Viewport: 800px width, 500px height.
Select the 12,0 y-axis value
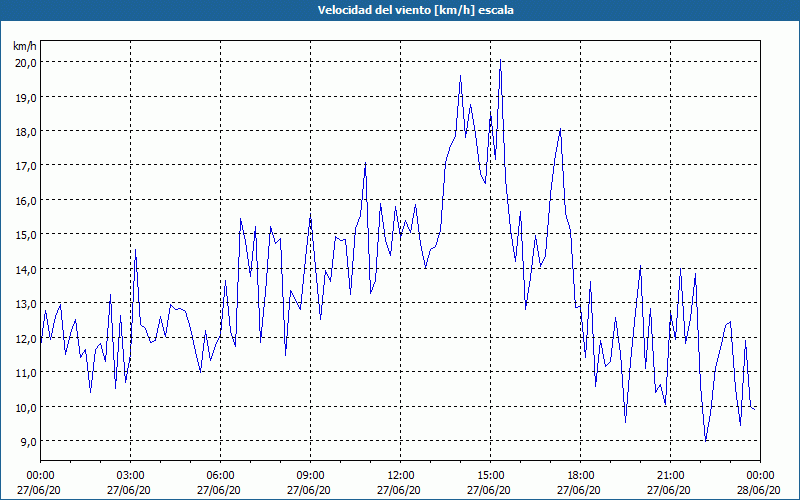tap(26, 339)
